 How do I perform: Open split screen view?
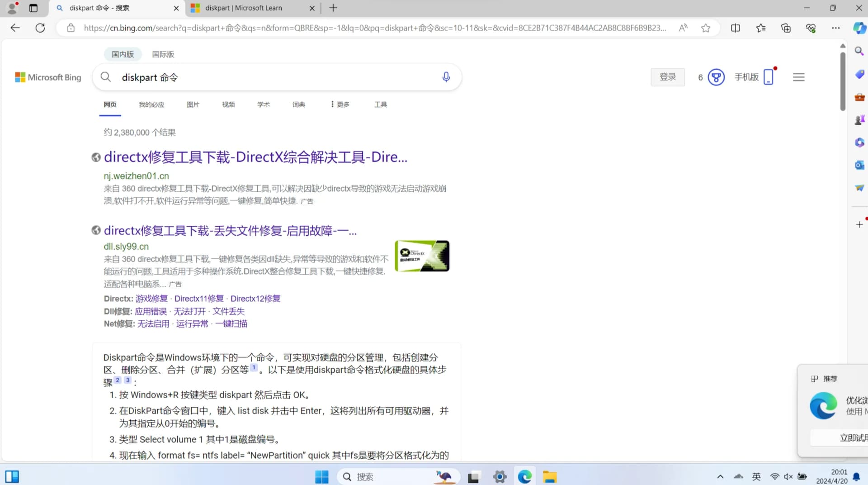point(736,28)
